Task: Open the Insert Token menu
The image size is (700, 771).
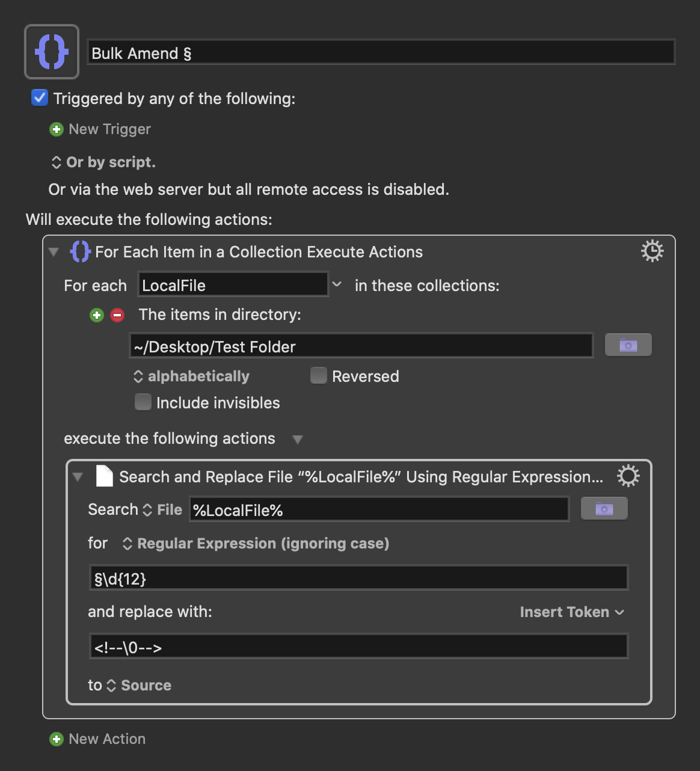Action: point(572,612)
